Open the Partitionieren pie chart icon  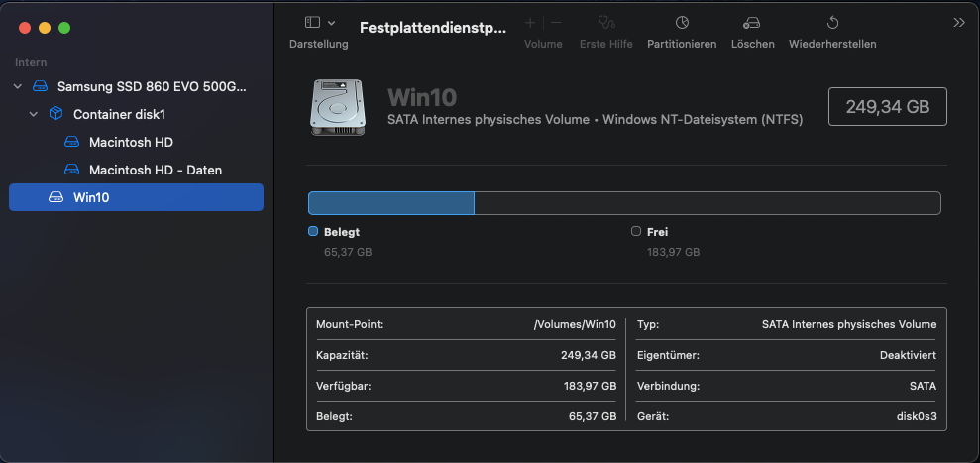(x=682, y=23)
